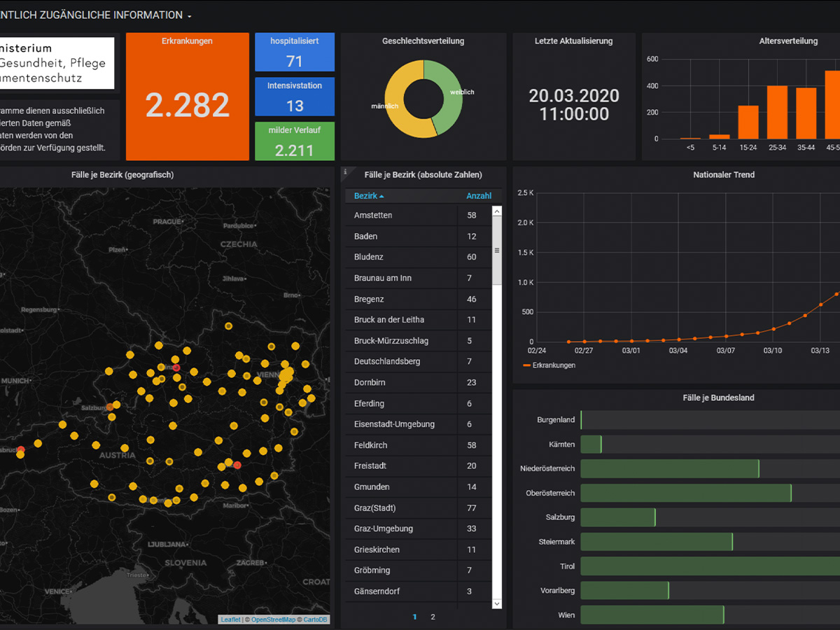Viewport: 840px width, 630px height.
Task: Sort the table by the Bezirk column
Action: pyautogui.click(x=368, y=196)
